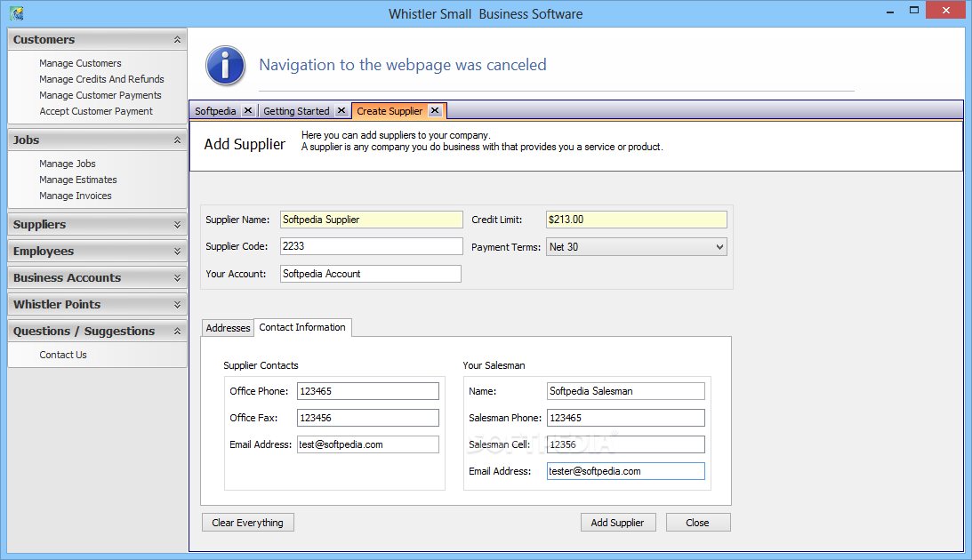Open Manage Customer Payments
This screenshot has width=972, height=560.
100,95
